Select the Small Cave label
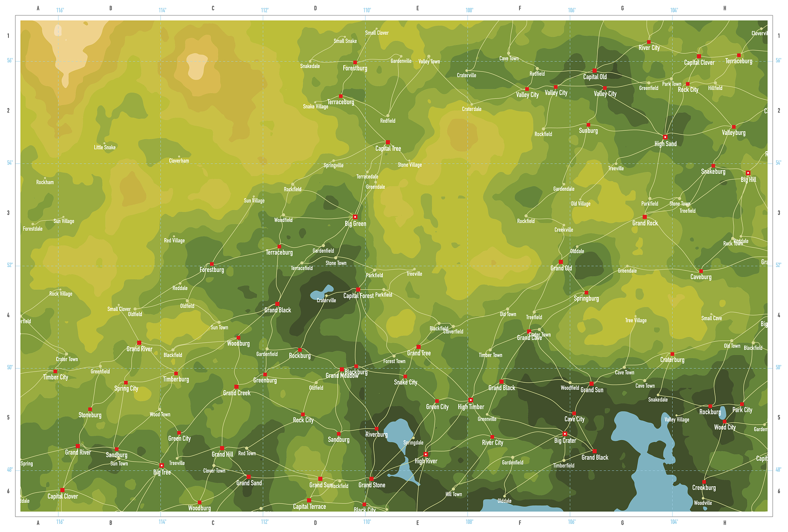This screenshot has height=532, width=788. 712,318
